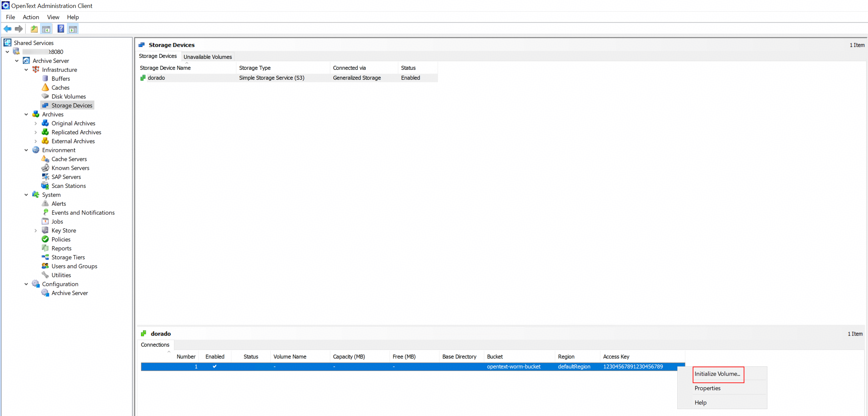868x416 pixels.
Task: Sort by Access Key column header
Action: coord(642,356)
